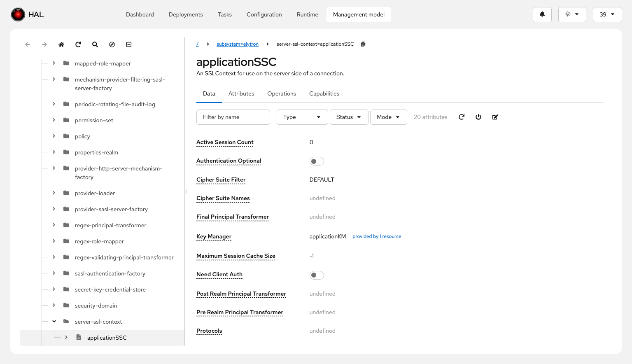632x364 pixels.
Task: Toggle the Need Client Auth switch
Action: point(317,275)
